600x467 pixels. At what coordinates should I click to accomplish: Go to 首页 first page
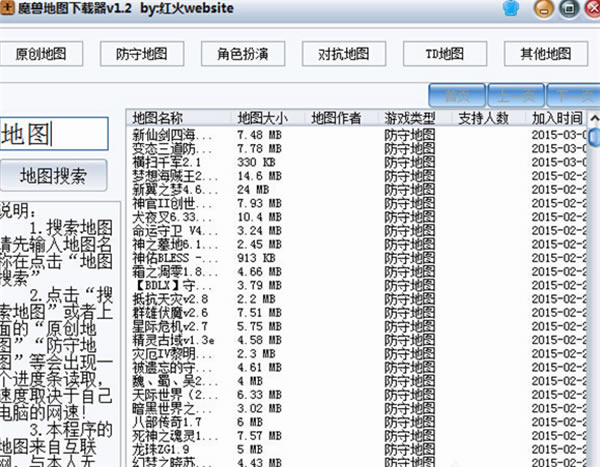click(456, 96)
